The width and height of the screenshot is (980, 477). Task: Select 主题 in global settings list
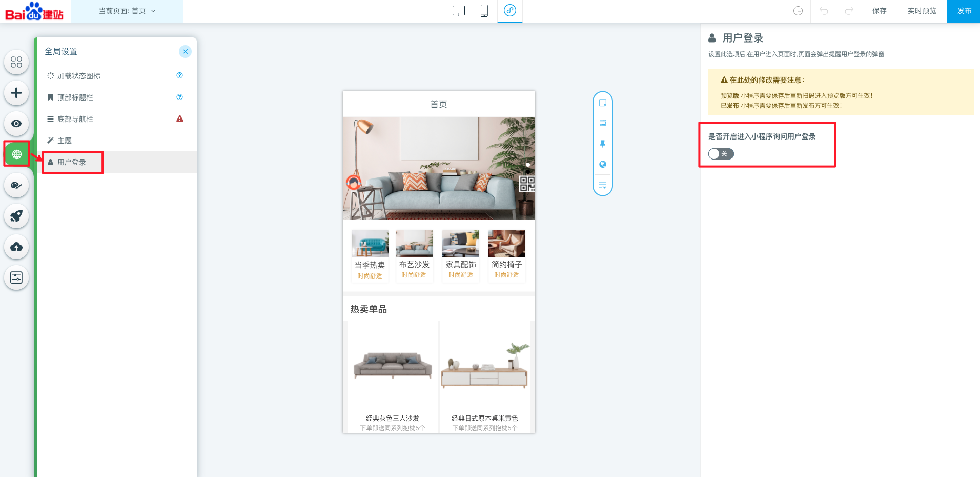click(x=65, y=141)
